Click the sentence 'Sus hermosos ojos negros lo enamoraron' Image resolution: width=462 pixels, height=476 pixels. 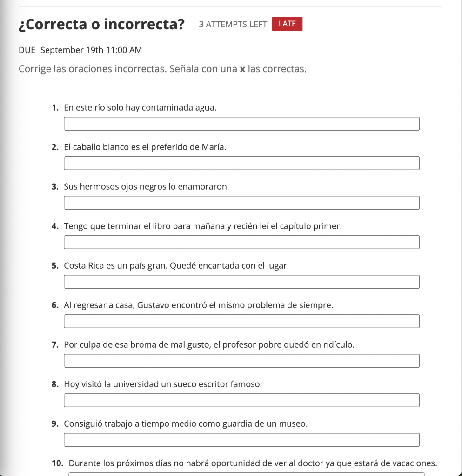click(146, 186)
